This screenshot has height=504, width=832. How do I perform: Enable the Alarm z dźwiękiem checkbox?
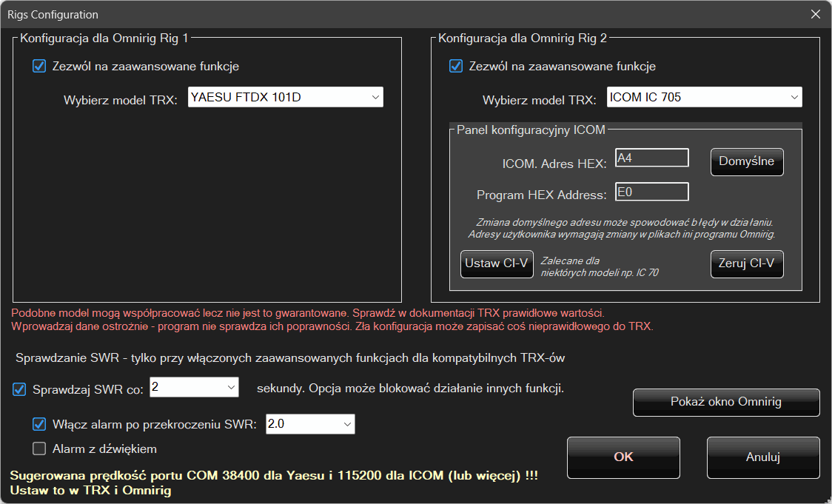tap(40, 448)
